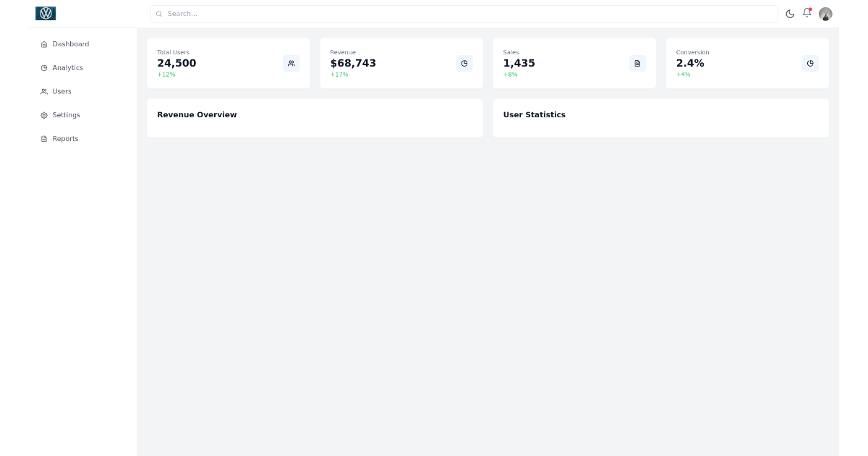The width and height of the screenshot is (868, 456).
Task: Toggle dark mode with the moon icon
Action: [x=790, y=14]
